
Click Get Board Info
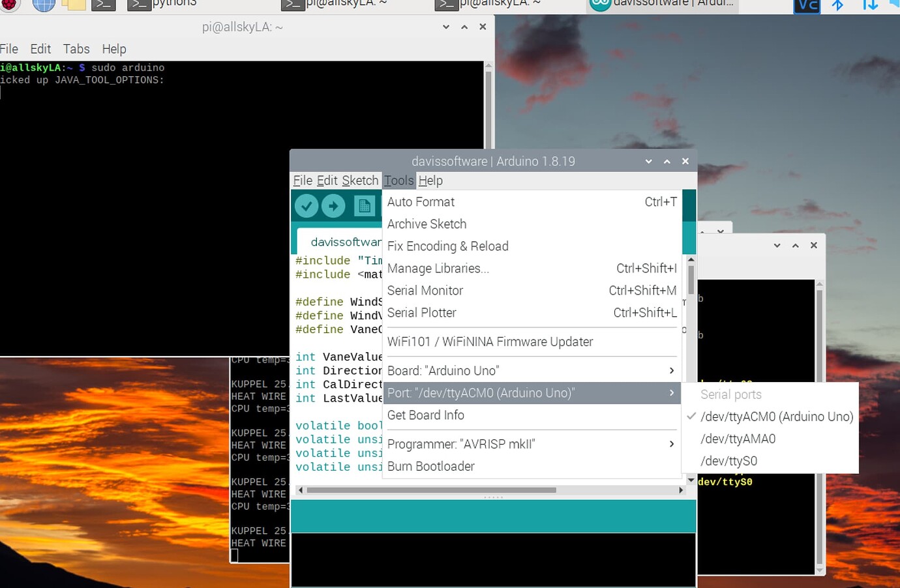pos(425,415)
